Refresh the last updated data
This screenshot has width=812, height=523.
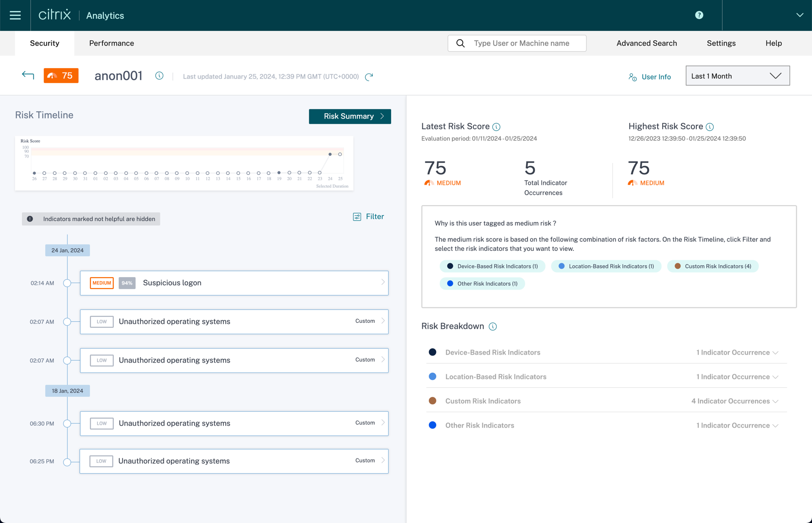(369, 77)
